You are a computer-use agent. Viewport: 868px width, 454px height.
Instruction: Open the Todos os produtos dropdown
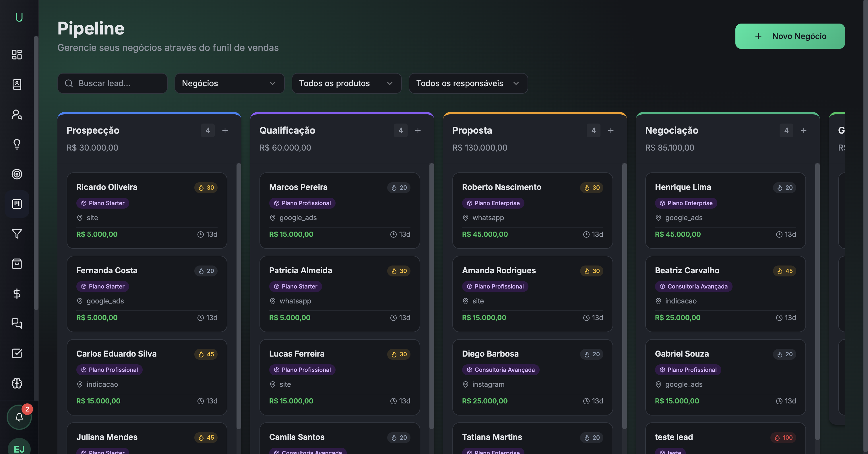pos(346,83)
